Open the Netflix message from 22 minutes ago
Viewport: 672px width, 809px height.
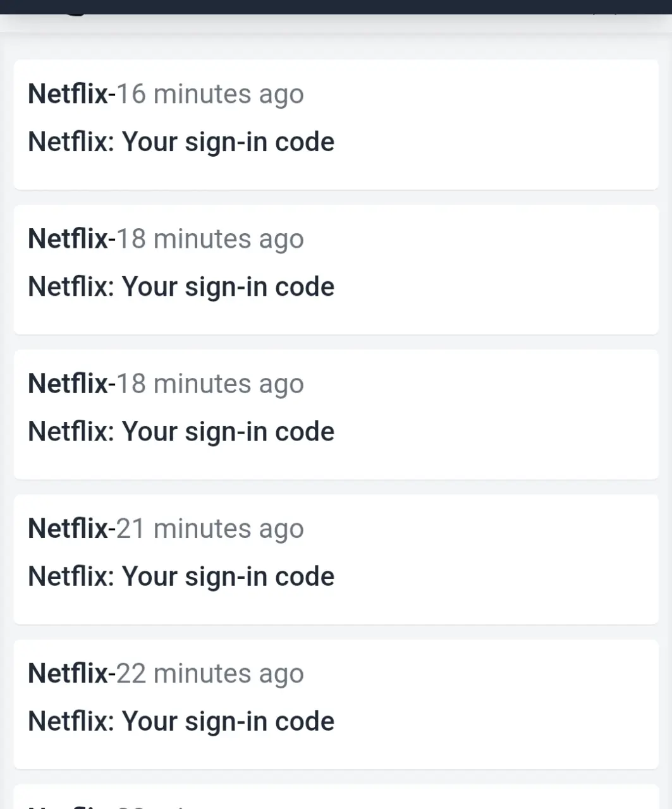tap(336, 704)
